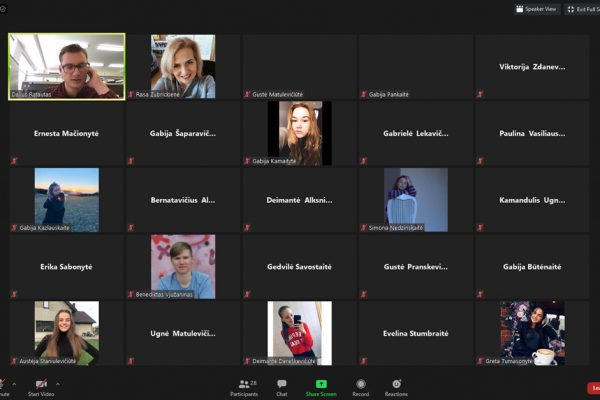Click the muted mic icon on Viktorija Zdanev tile
The image size is (600, 400).
[480, 94]
